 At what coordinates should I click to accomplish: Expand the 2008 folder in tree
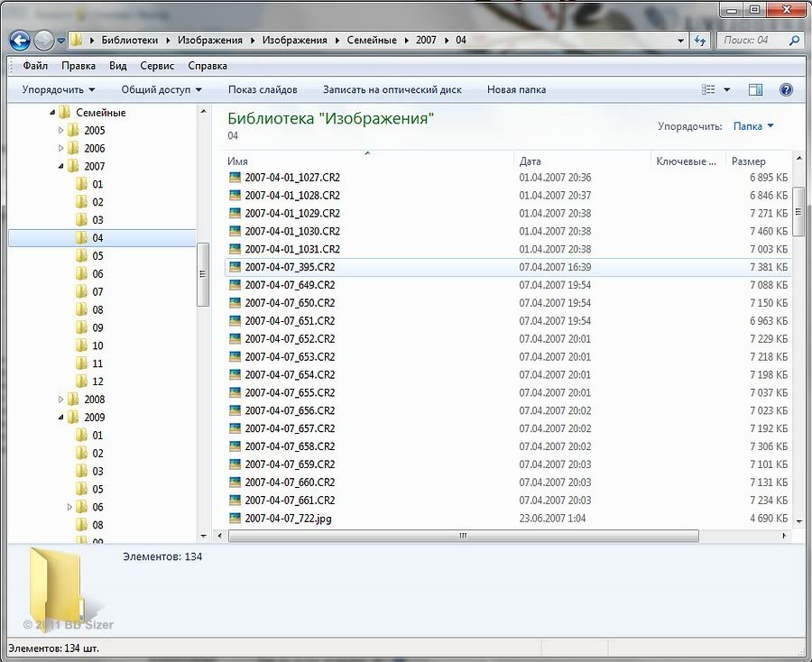[62, 400]
